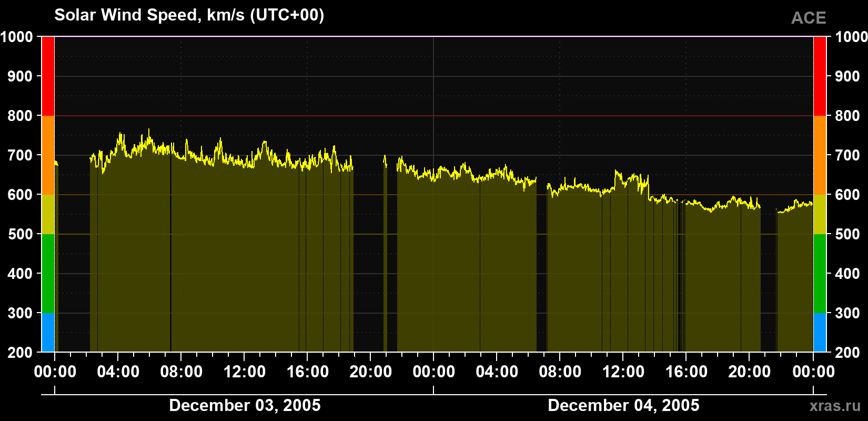Click the blue segment of the left color scale
The width and height of the screenshot is (868, 421).
48,333
